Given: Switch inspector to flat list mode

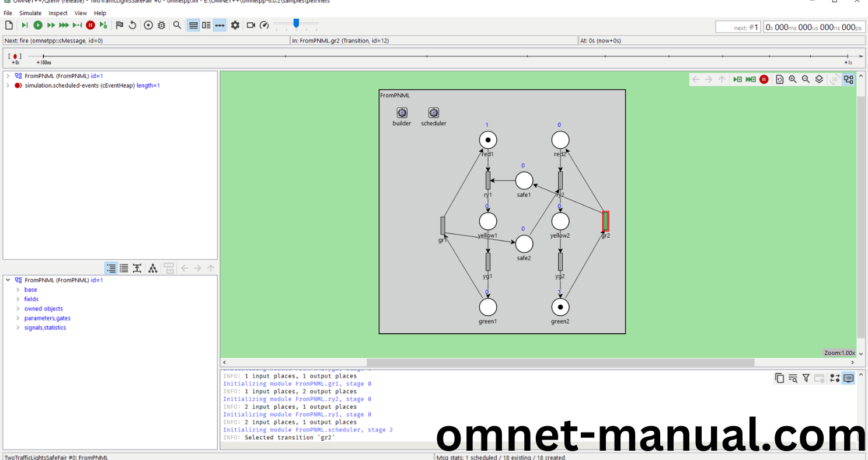Looking at the screenshot, I should click(x=124, y=269).
